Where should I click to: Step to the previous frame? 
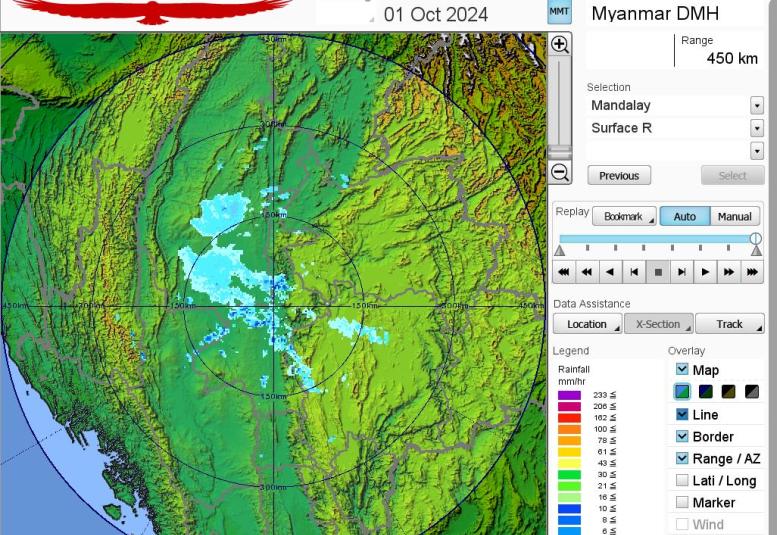pos(634,271)
